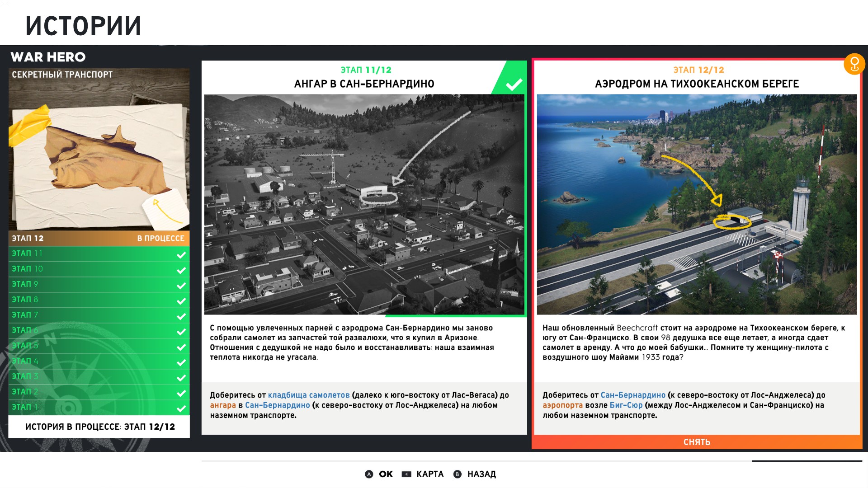Screen dimensions: 868x488
Task: Select ЭТАП 4 in the stage list
Action: tap(99, 361)
